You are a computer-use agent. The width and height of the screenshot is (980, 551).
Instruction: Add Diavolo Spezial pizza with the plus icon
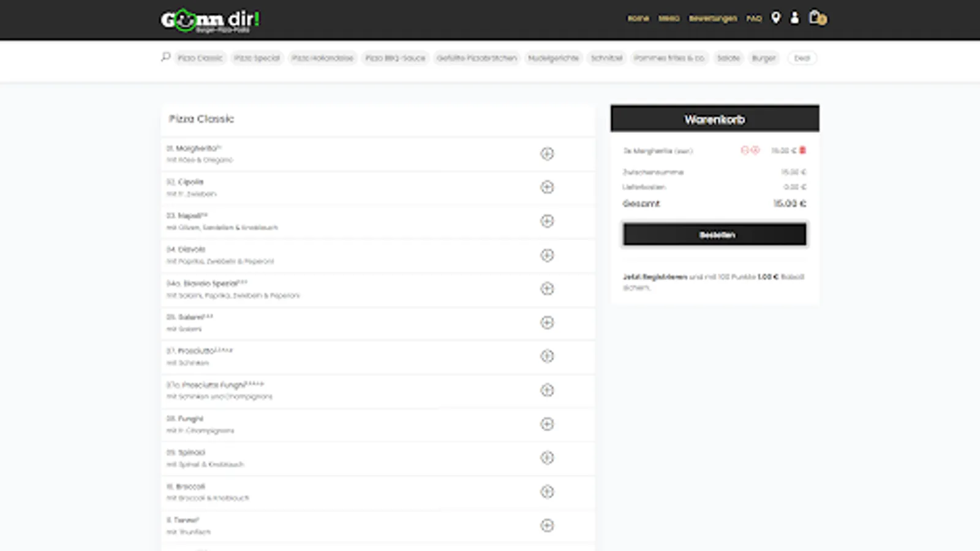pos(547,288)
